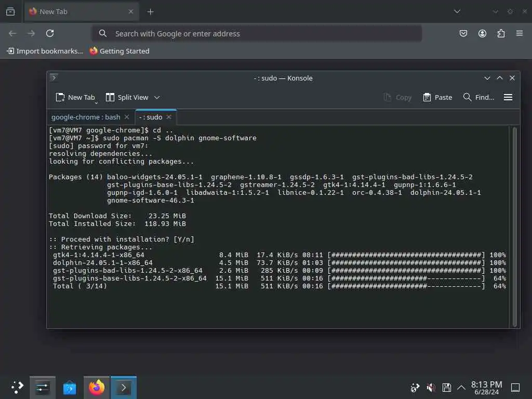Switch to google-chrome : bash tab
532x399 pixels.
(x=86, y=117)
